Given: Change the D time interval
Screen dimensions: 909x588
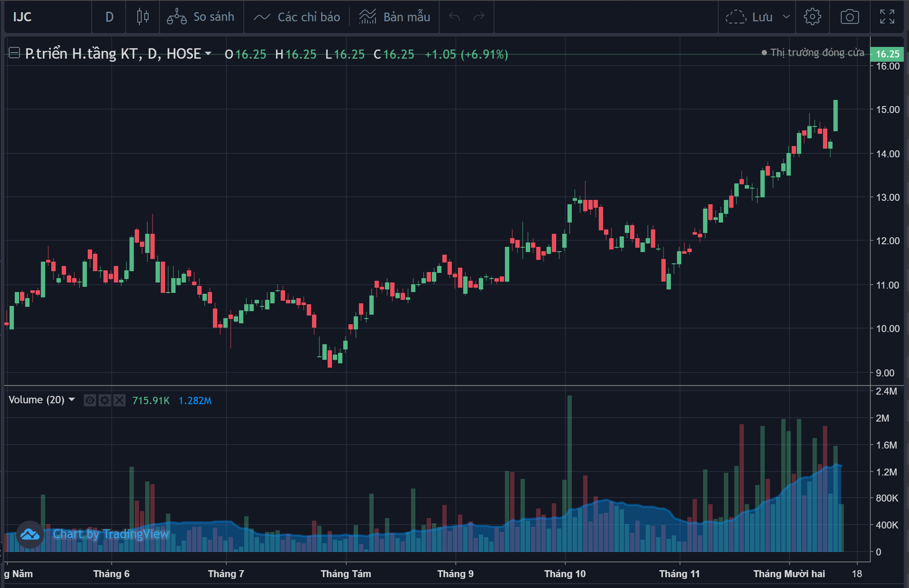Looking at the screenshot, I should coord(109,17).
